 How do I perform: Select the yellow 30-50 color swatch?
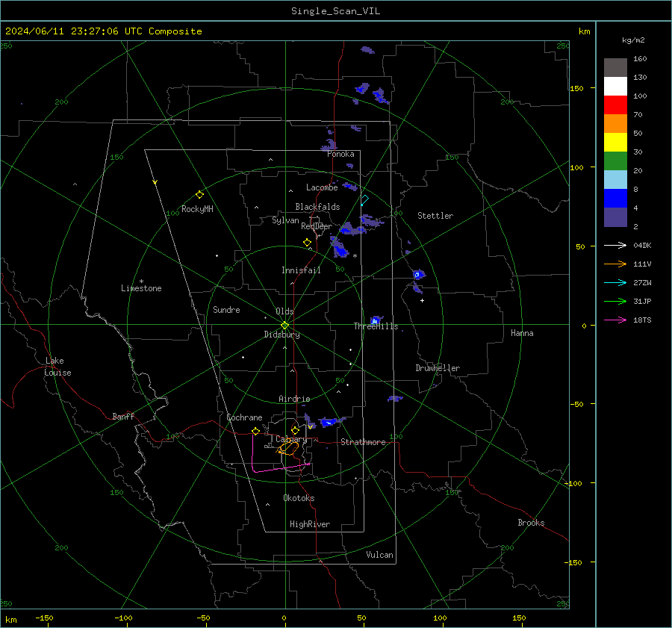615,143
